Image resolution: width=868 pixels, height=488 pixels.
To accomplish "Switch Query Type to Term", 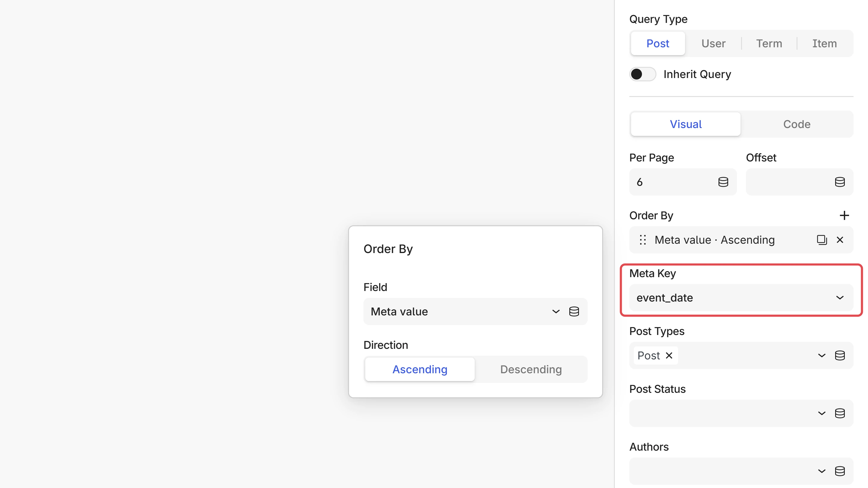I will point(769,43).
